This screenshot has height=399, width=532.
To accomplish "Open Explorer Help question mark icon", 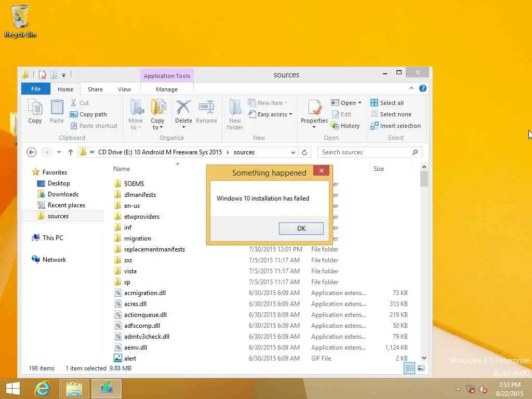I will pos(423,88).
